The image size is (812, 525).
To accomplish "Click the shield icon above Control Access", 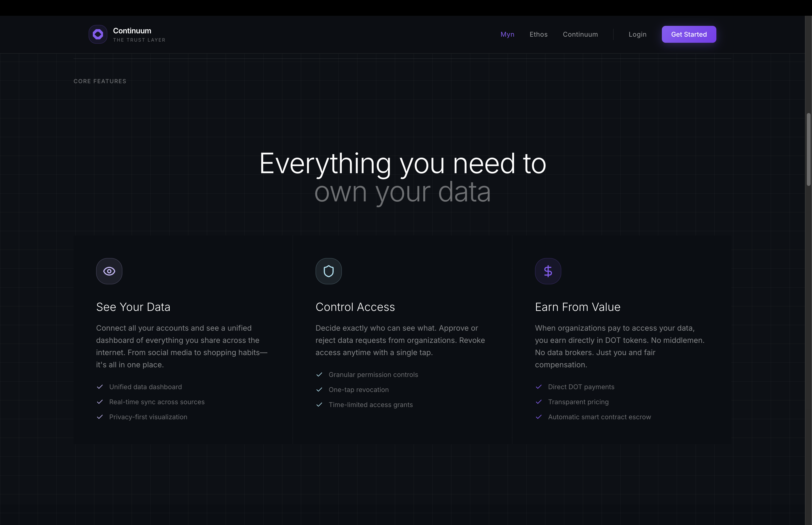I will click(328, 271).
